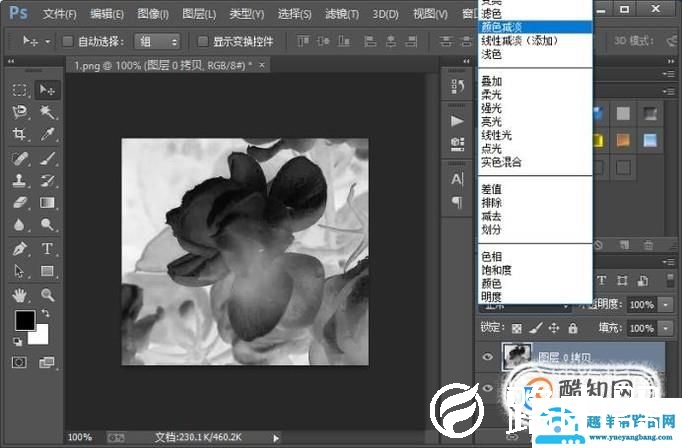Select the Zoom tool in toolbox
The width and height of the screenshot is (682, 448).
pyautogui.click(x=47, y=295)
